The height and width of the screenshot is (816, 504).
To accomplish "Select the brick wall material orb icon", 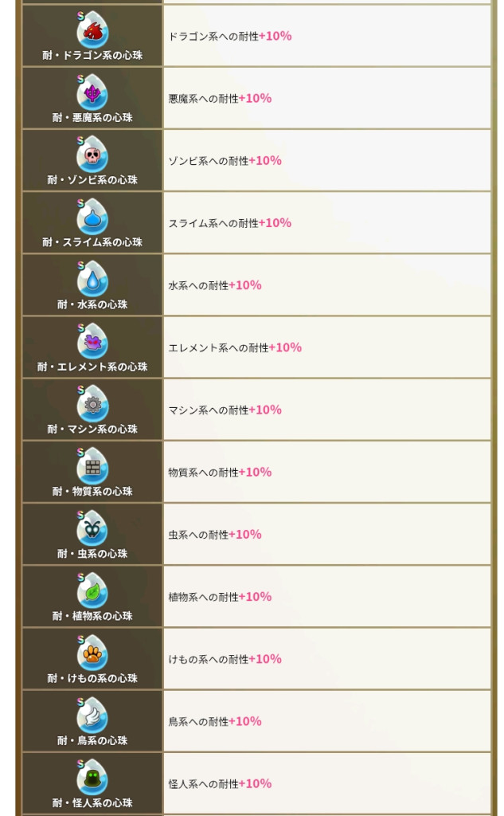I will point(92,466).
